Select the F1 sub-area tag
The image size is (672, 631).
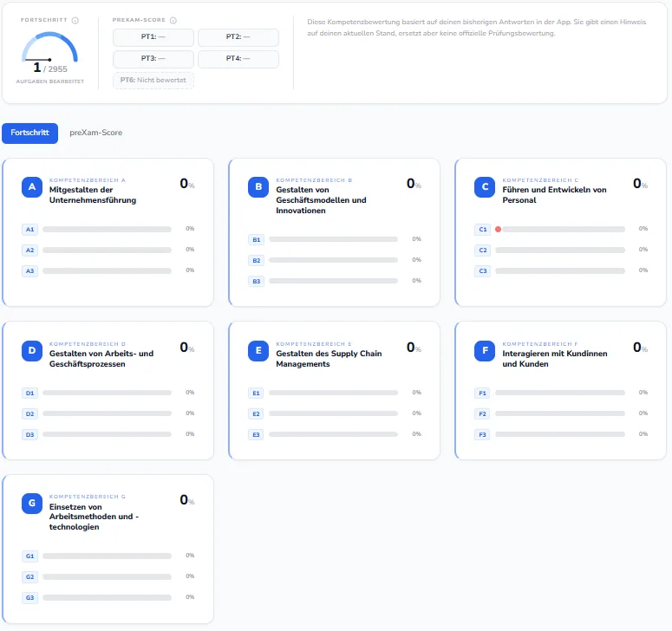click(482, 393)
